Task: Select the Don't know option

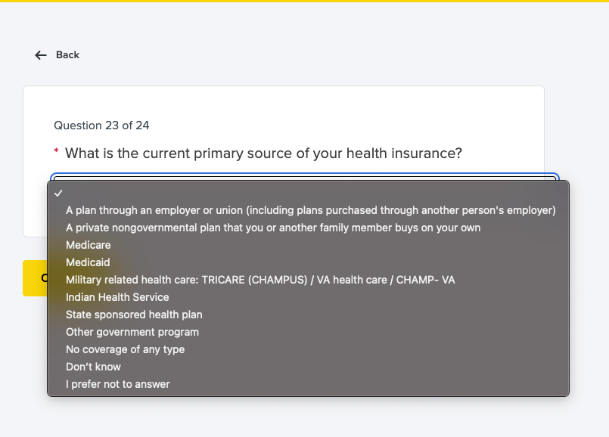Action: click(x=93, y=367)
